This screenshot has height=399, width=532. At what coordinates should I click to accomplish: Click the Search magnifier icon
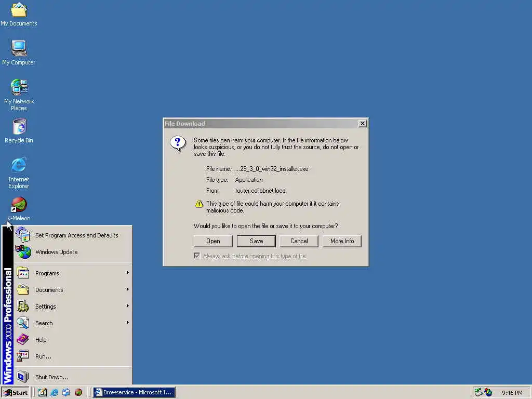23,323
